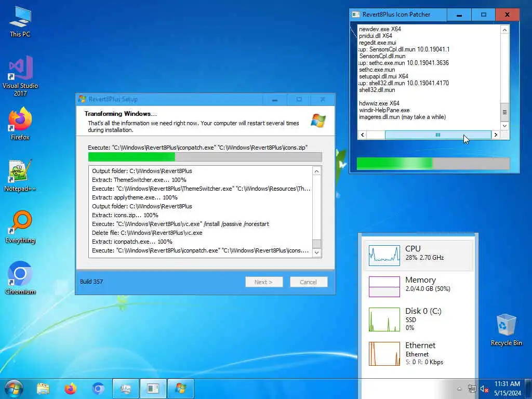
Task: Click "windir-HelpPane.exe" in Icon Patcher log
Action: coord(384,110)
